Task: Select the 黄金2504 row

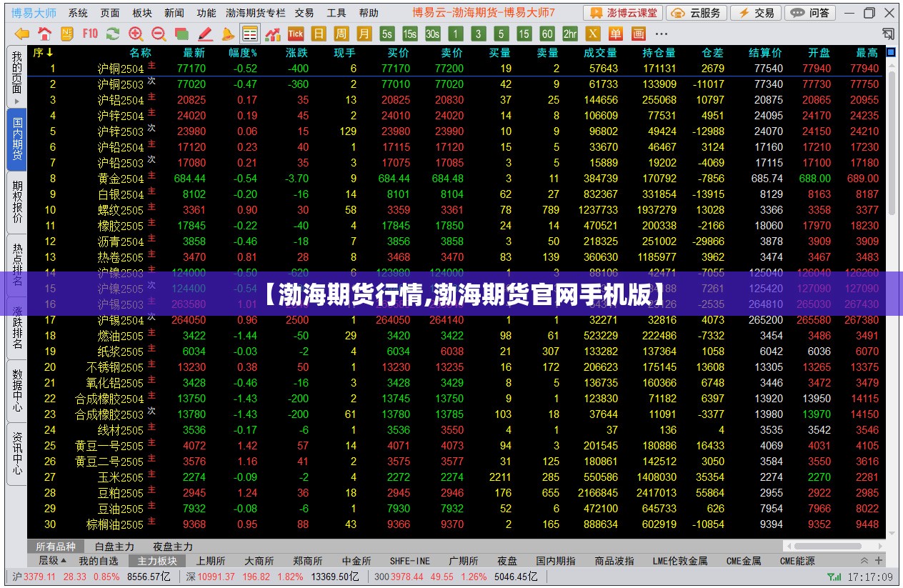Action: tap(457, 179)
